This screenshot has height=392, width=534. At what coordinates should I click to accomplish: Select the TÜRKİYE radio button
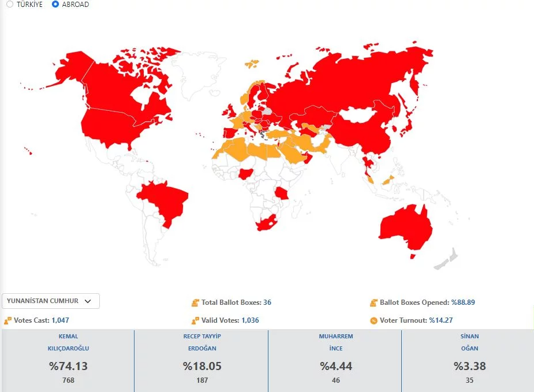pos(10,4)
